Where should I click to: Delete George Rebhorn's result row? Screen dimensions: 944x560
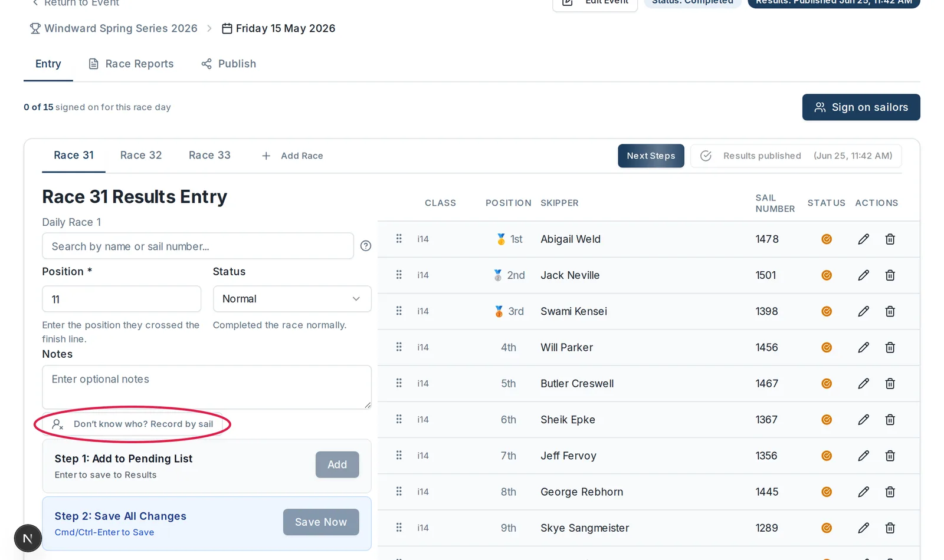[890, 492]
